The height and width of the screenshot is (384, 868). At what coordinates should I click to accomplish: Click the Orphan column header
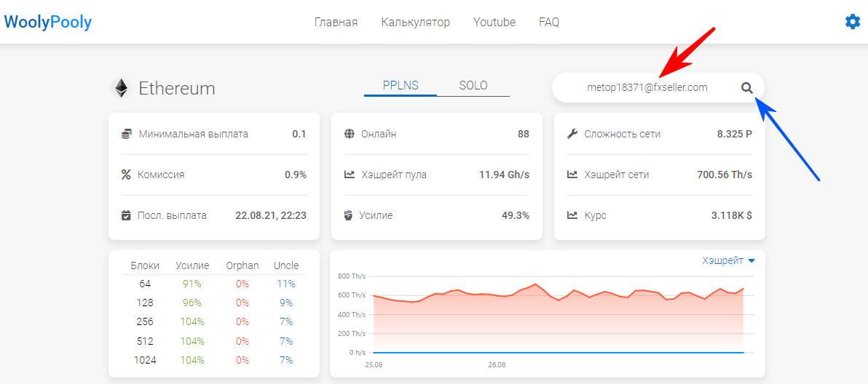tap(242, 265)
